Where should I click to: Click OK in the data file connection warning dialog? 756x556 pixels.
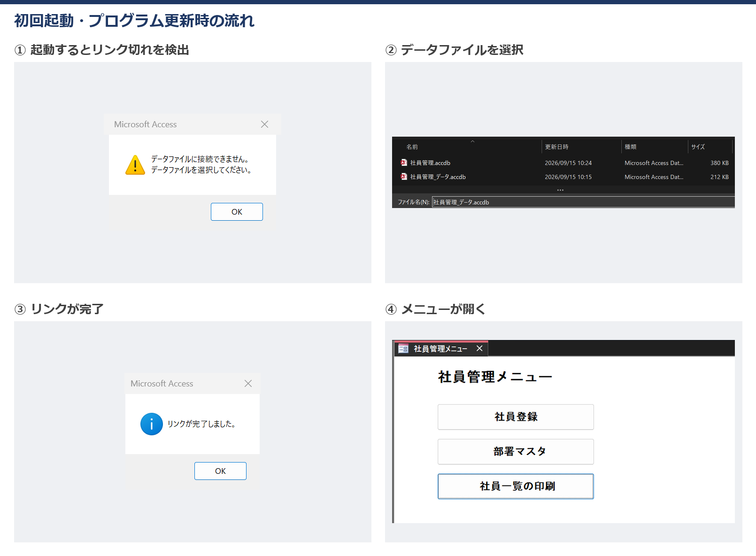237,212
